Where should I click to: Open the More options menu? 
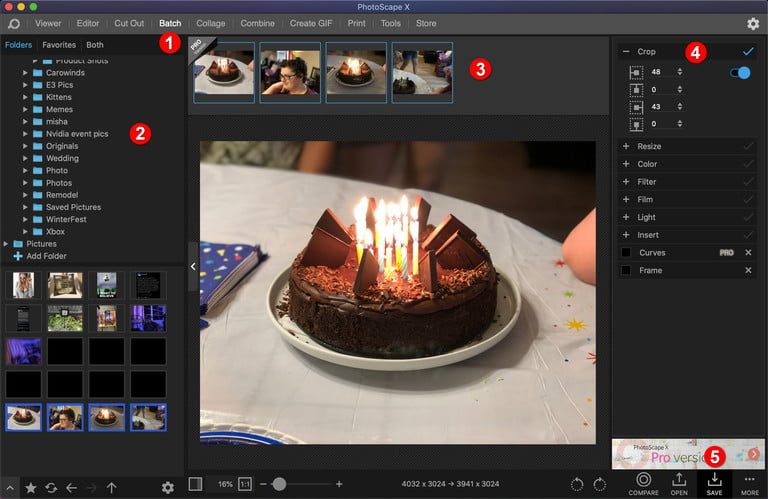(749, 484)
